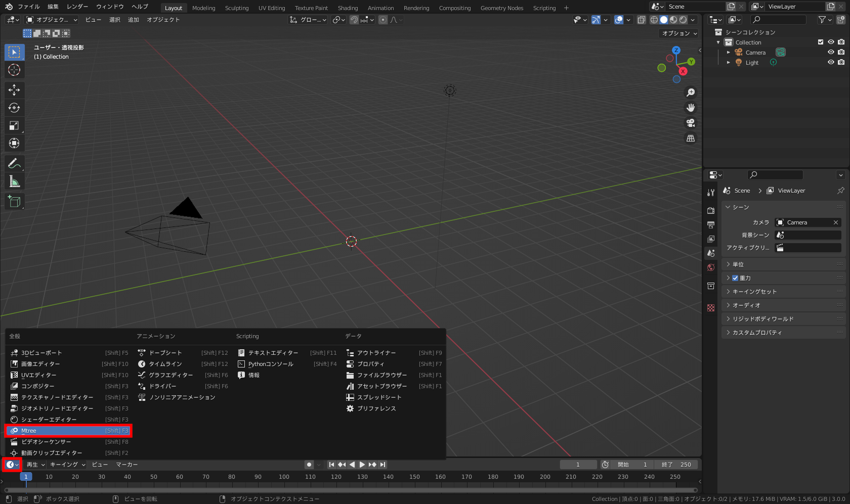850x504 pixels.
Task: Click the current frame number field
Action: pyautogui.click(x=578, y=465)
